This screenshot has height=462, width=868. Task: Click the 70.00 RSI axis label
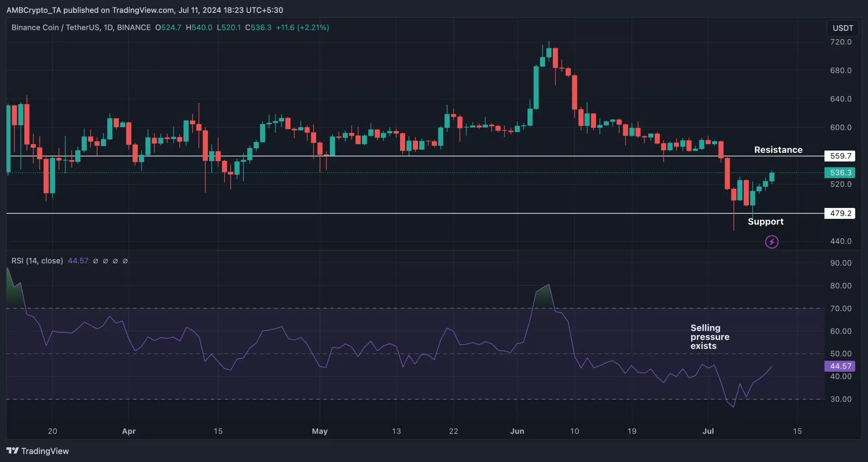click(841, 308)
